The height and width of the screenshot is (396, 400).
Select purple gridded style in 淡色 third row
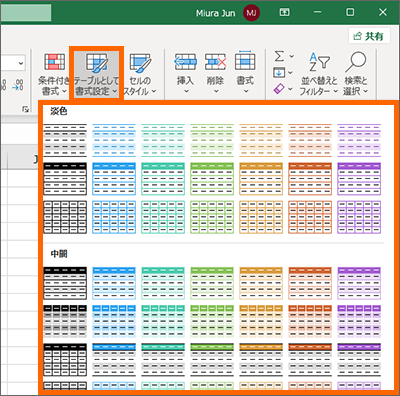(x=359, y=217)
